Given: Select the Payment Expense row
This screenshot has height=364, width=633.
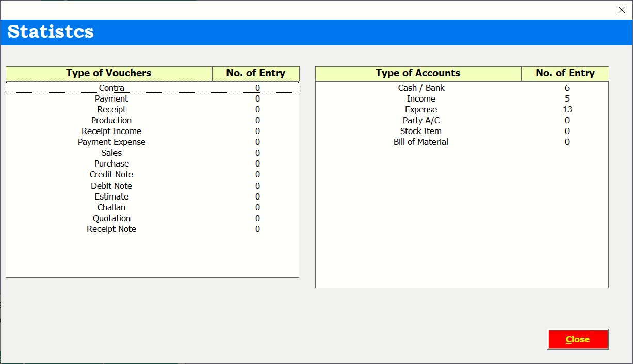Looking at the screenshot, I should pyautogui.click(x=111, y=142).
